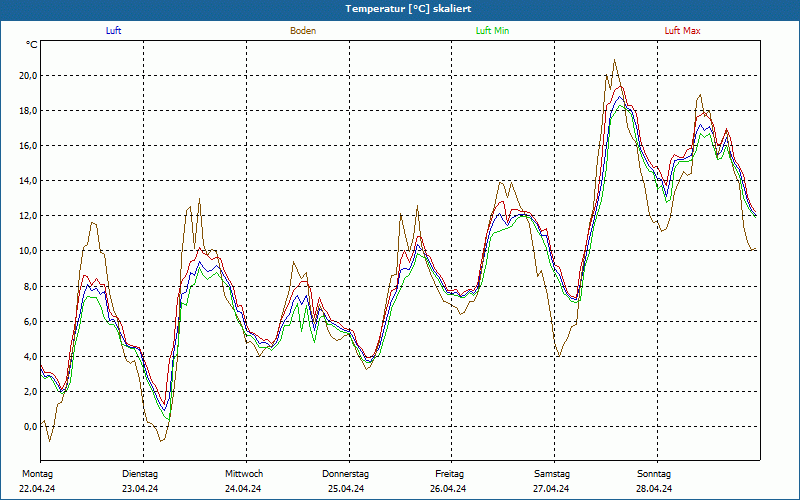Click the brown Boden legend label
Viewport: 800px width, 500px height.
303,31
